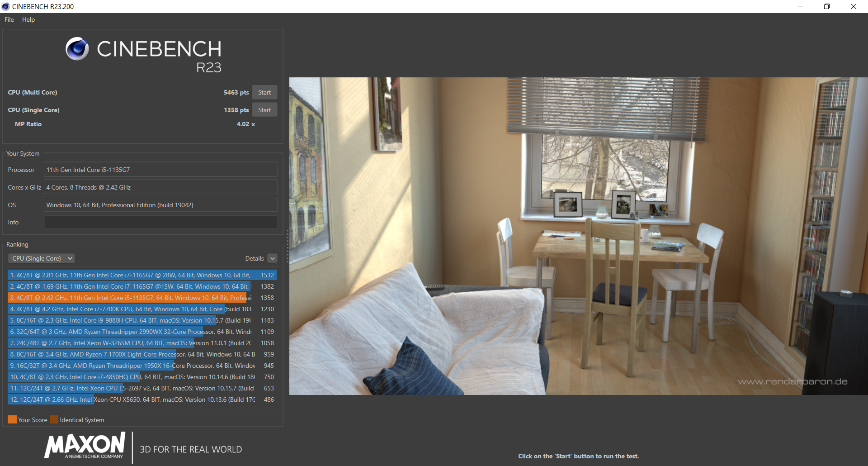Restore down the Cinebench window

pyautogui.click(x=827, y=6)
